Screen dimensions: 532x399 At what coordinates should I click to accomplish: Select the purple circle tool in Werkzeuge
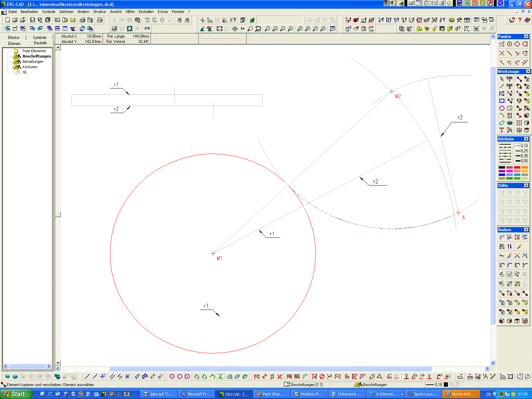click(x=502, y=108)
